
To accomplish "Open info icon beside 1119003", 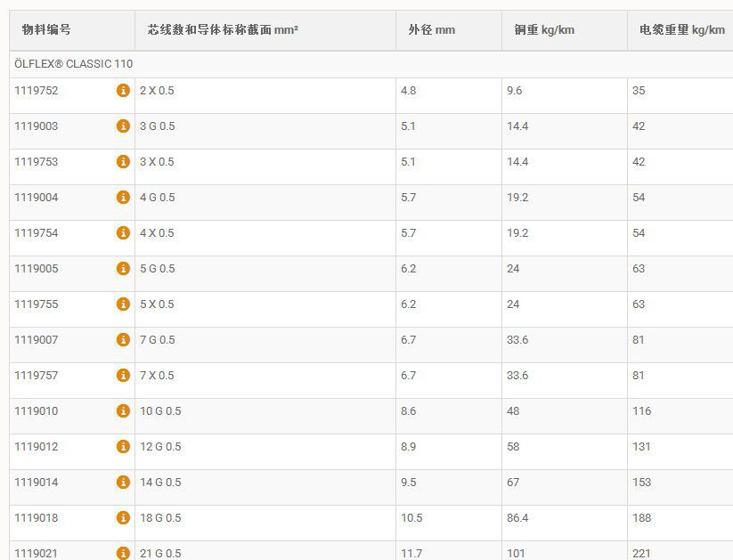I will pos(123,126).
